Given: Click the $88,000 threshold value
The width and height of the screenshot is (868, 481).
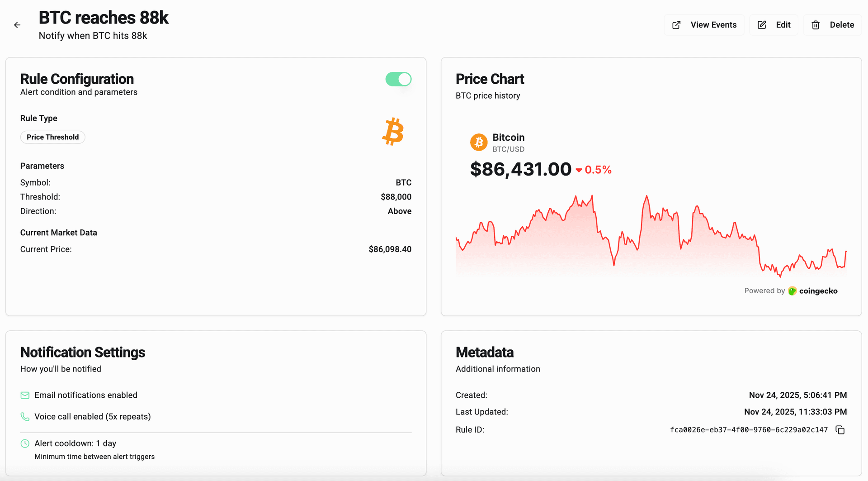Looking at the screenshot, I should coord(396,197).
